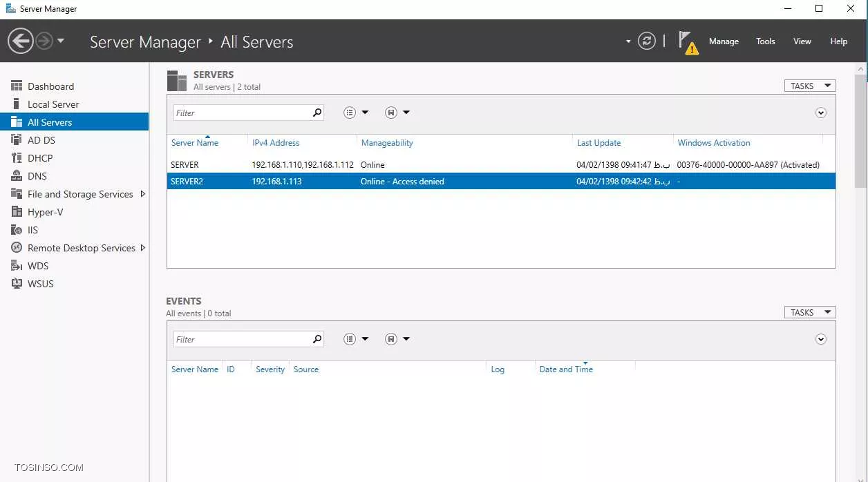Screen dimensions: 868x482
Task: Open the Tools menu
Action: 766,41
